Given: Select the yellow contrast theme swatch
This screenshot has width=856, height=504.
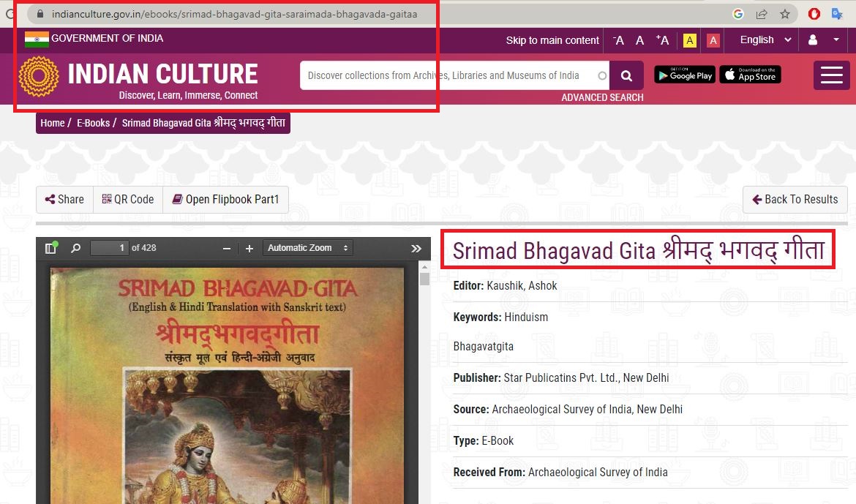Looking at the screenshot, I should 689,40.
